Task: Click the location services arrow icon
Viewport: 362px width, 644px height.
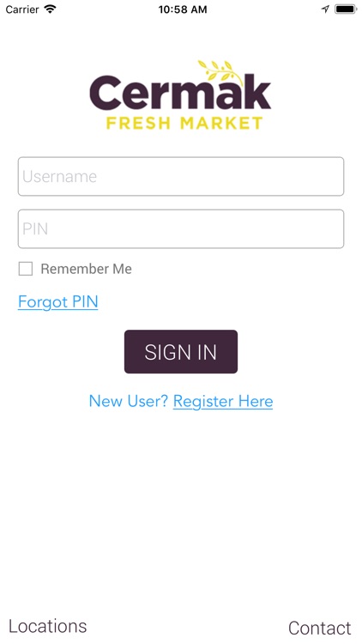Action: pyautogui.click(x=325, y=9)
